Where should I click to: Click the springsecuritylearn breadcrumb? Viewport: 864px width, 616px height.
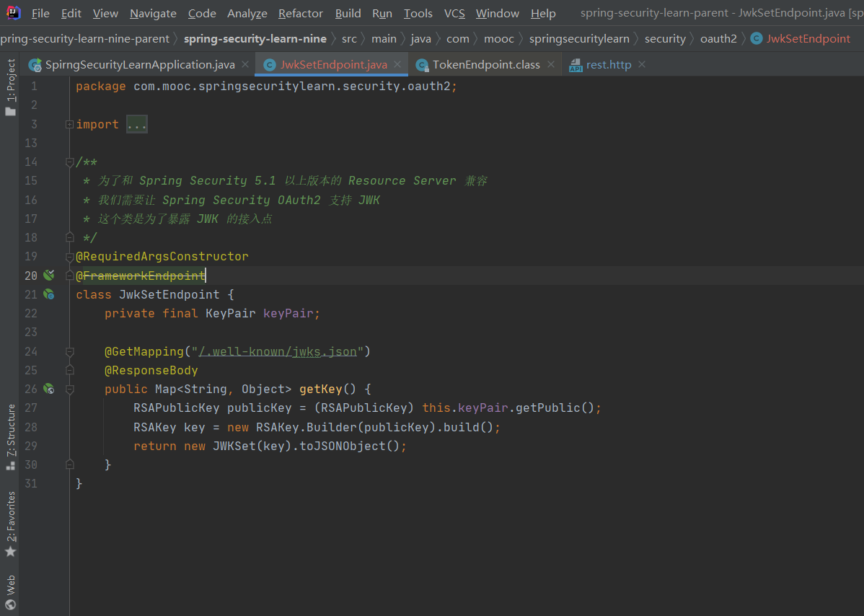click(x=579, y=38)
